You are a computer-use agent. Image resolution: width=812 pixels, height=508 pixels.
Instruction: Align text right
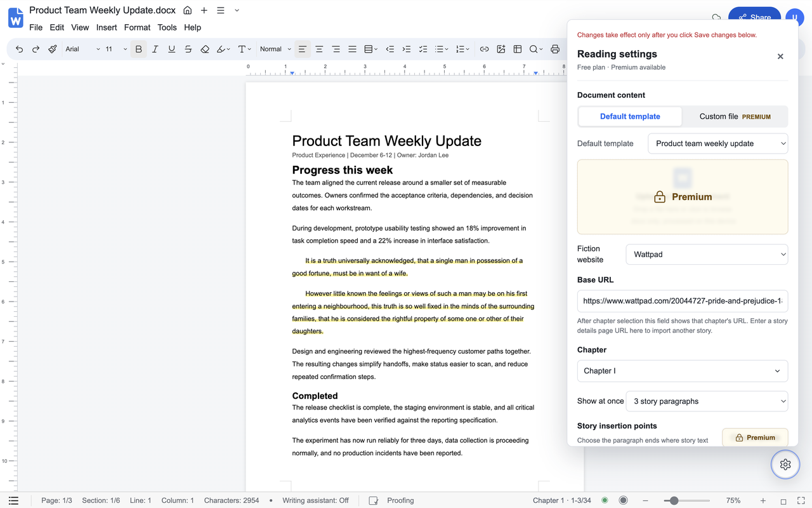[336, 49]
